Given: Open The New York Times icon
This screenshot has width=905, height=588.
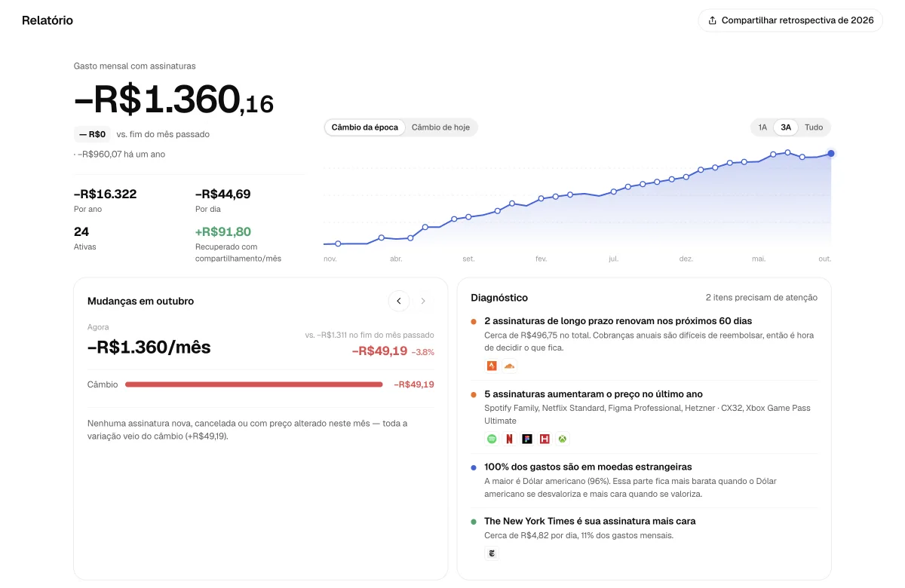Looking at the screenshot, I should (x=492, y=553).
